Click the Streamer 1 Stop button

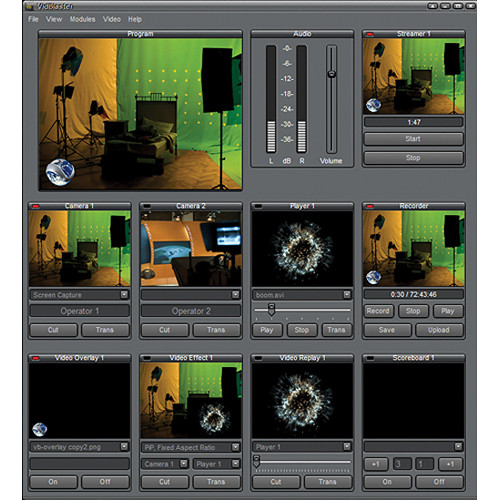coord(413,158)
